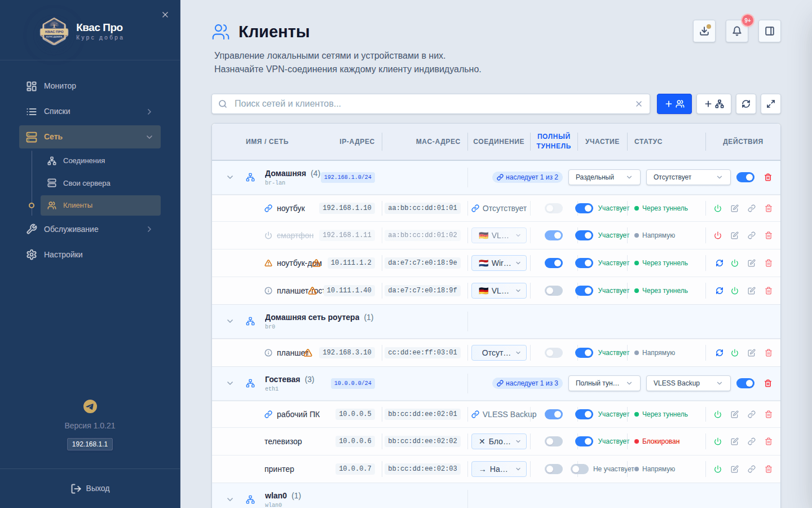Click power icon for 192.168.3.10 планшет
The width and height of the screenshot is (812, 508).
click(735, 353)
